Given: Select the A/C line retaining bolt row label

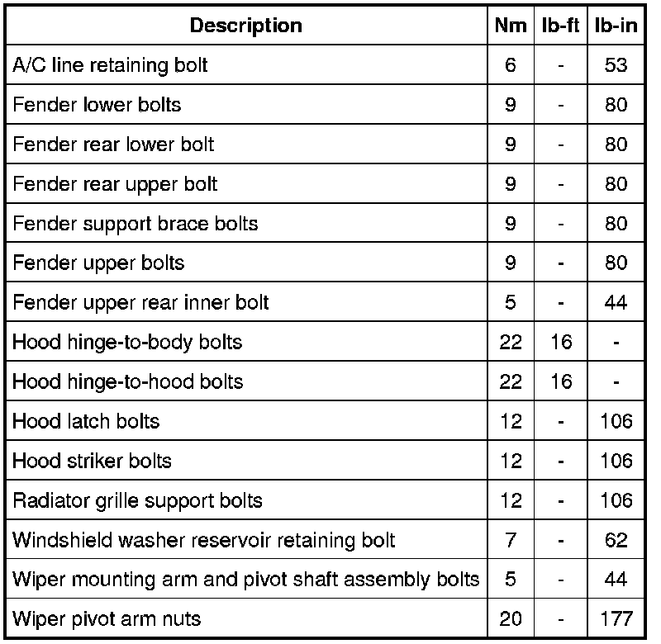Looking at the screenshot, I should (110, 65).
